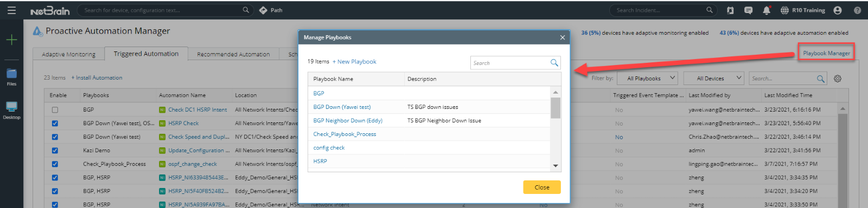868x208 pixels.
Task: Click the magnifier in device search bar
Action: pyautogui.click(x=246, y=10)
